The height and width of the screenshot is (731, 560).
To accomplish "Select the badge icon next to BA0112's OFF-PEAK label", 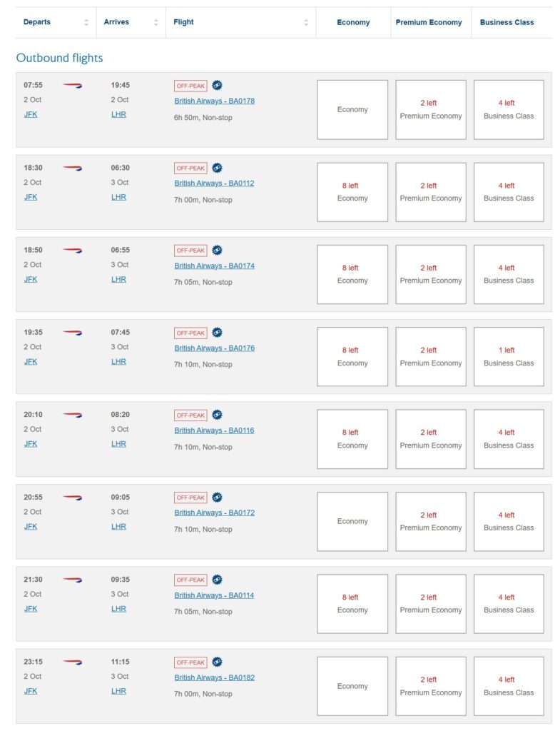I will (217, 168).
